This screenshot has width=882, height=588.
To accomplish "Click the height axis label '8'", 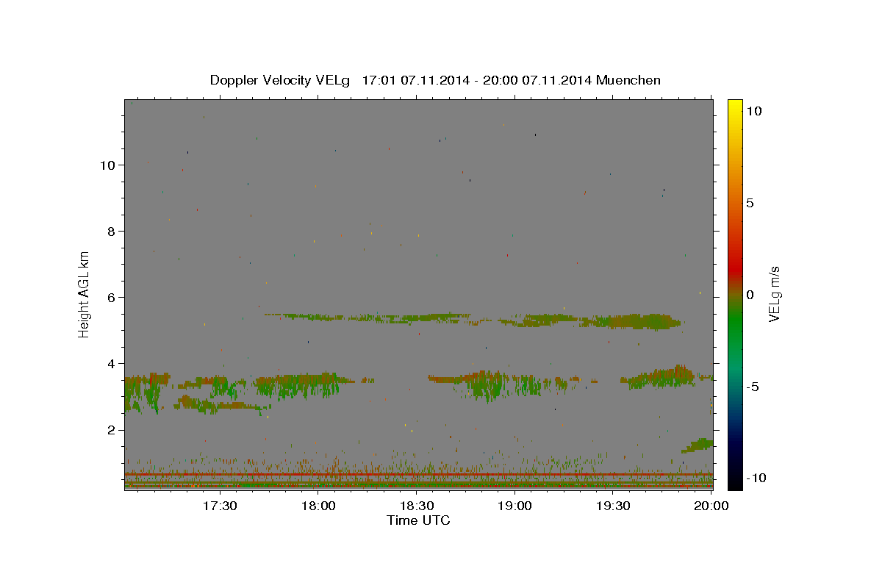I will click(x=111, y=232).
